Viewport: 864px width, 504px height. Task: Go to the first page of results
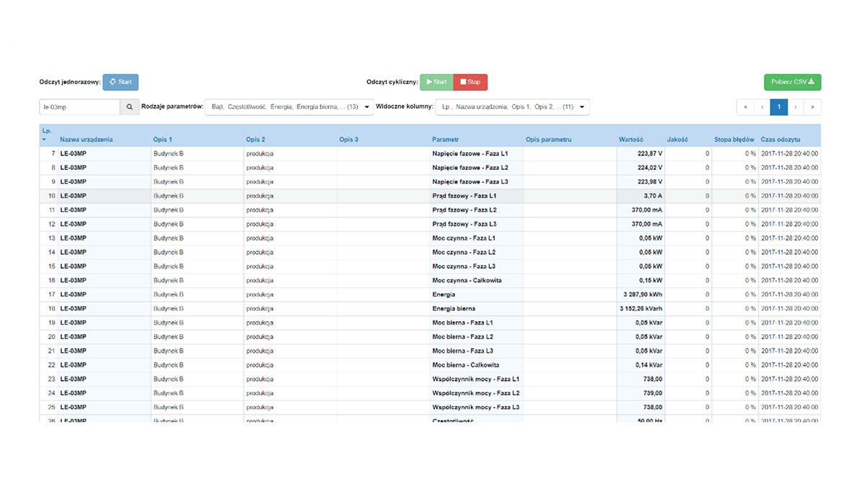pyautogui.click(x=744, y=107)
